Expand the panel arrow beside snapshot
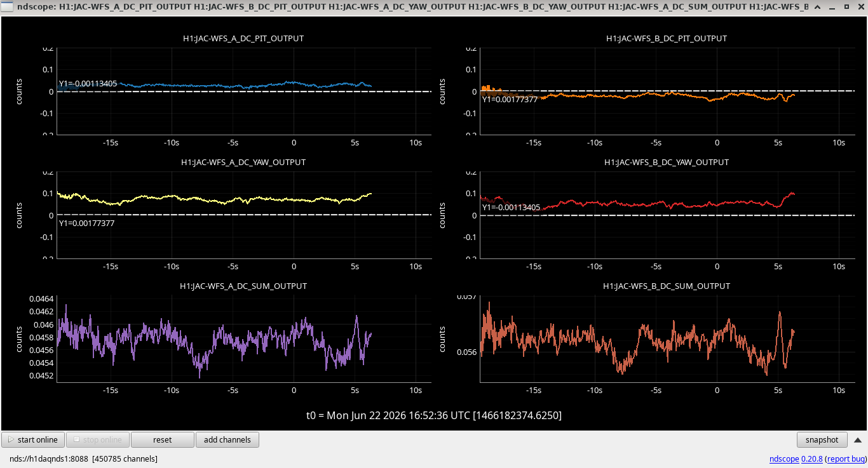The width and height of the screenshot is (868, 468). [x=857, y=439]
